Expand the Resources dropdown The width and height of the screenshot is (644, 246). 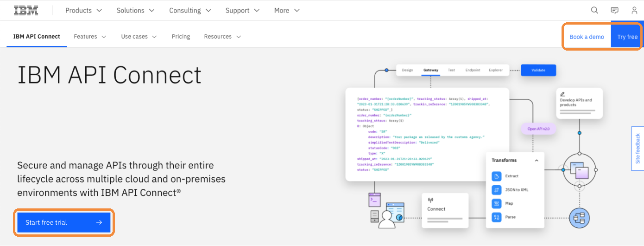pos(222,36)
